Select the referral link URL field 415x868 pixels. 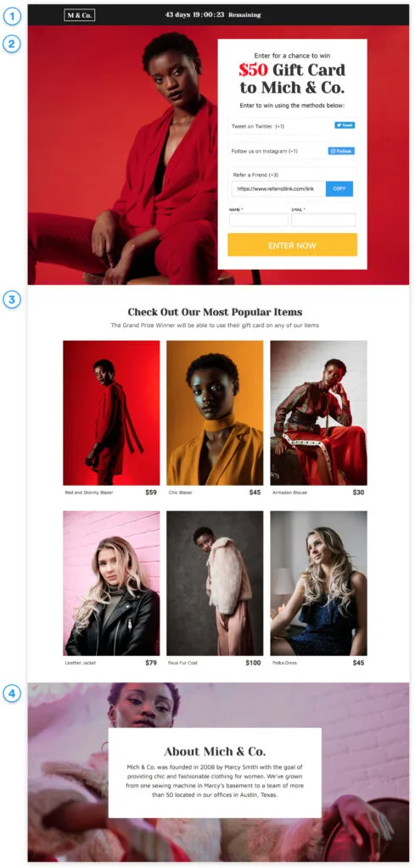pos(278,189)
